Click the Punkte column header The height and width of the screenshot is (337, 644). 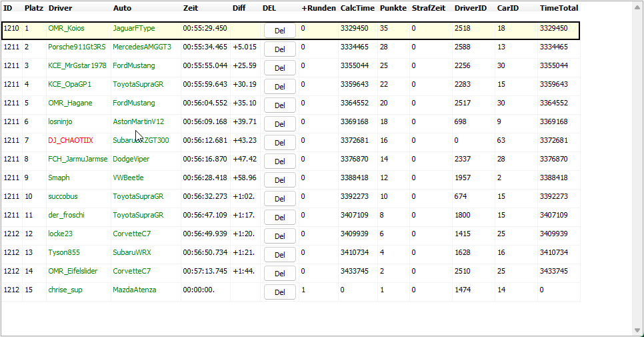pyautogui.click(x=393, y=8)
